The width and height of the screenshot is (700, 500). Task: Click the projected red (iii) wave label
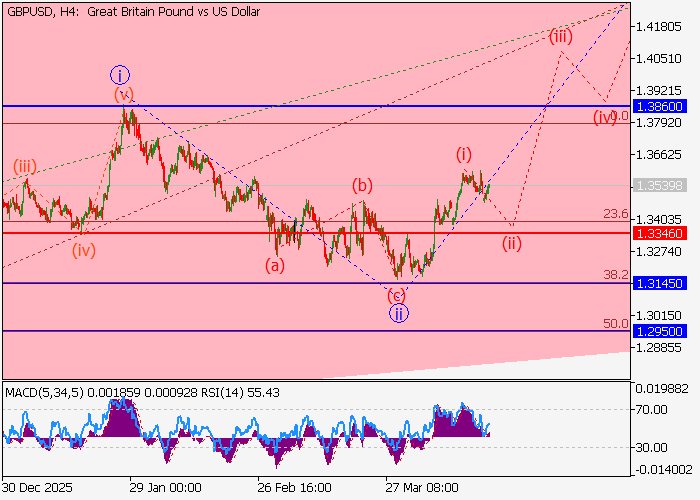[560, 36]
